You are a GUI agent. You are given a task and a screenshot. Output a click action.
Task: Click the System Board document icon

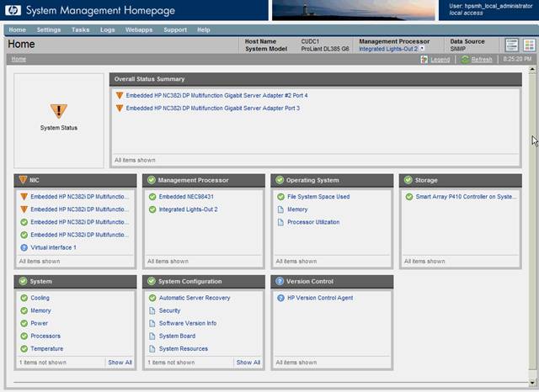tap(152, 336)
